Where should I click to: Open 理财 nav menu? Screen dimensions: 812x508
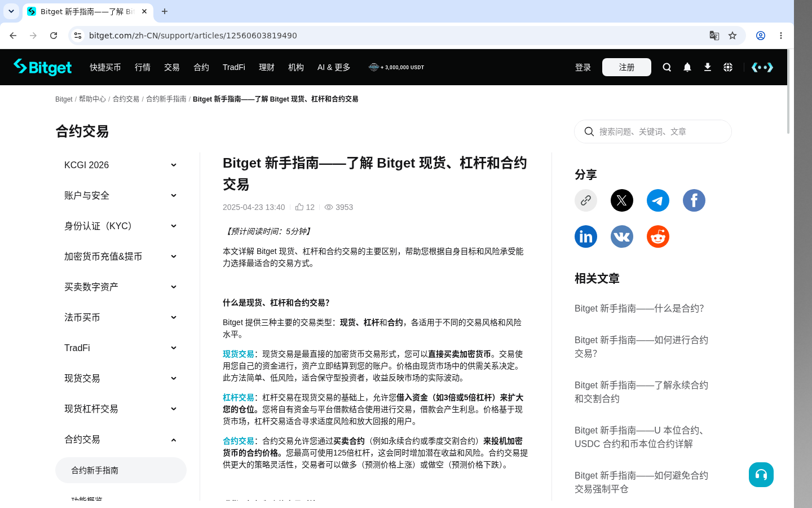point(267,67)
